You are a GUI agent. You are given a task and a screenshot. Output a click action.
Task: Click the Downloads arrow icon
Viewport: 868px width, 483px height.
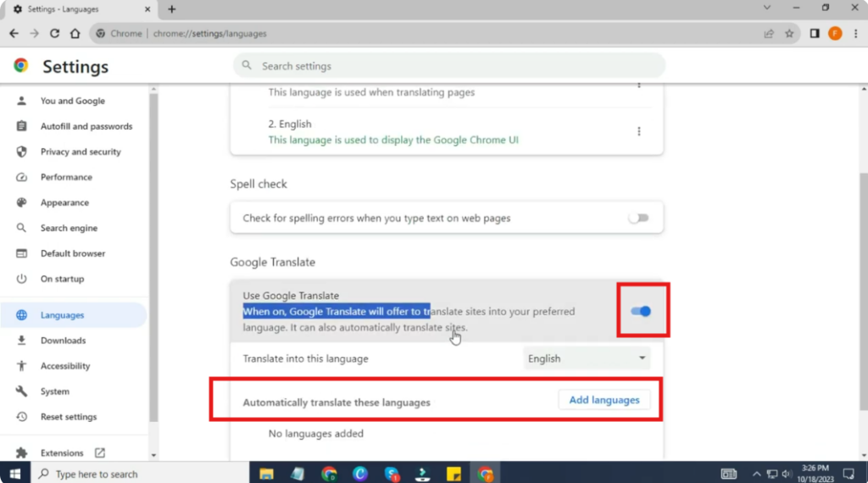tap(21, 341)
